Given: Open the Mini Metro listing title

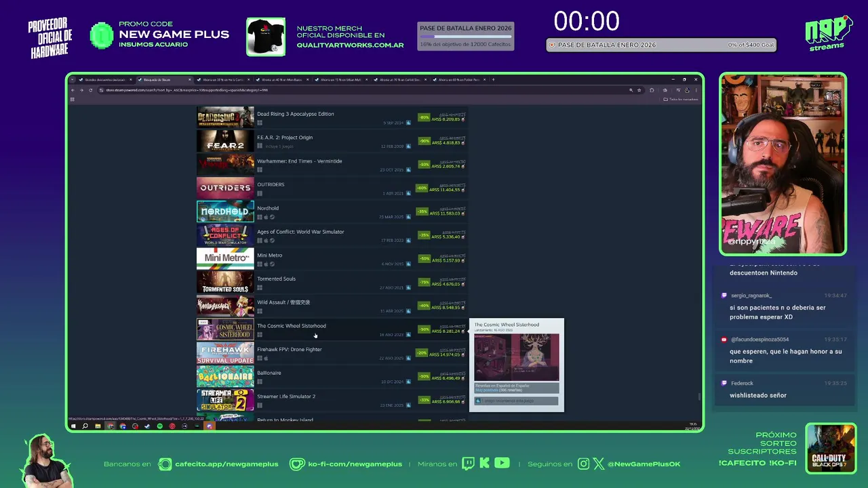Looking at the screenshot, I should pyautogui.click(x=269, y=256).
